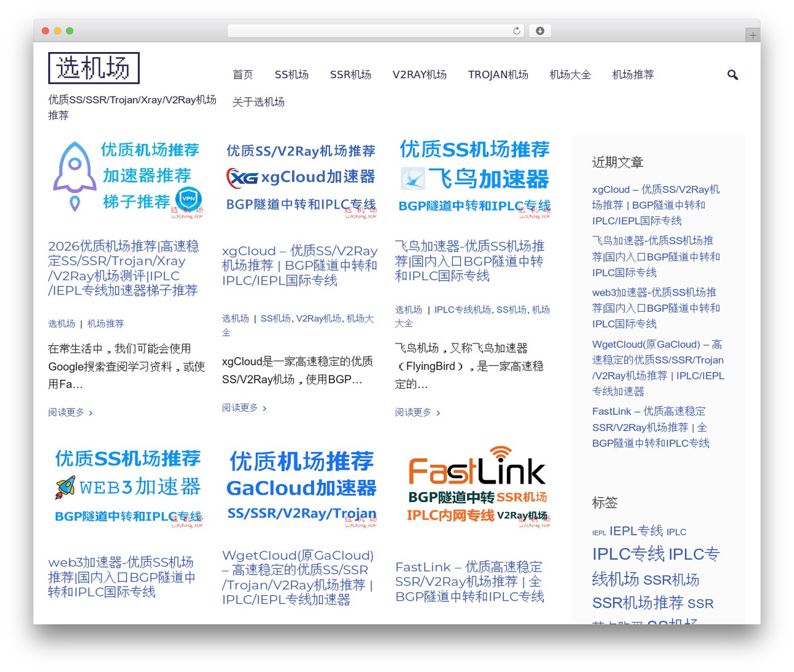Click the browser address bar
This screenshot has width=794, height=672.
coord(376,31)
